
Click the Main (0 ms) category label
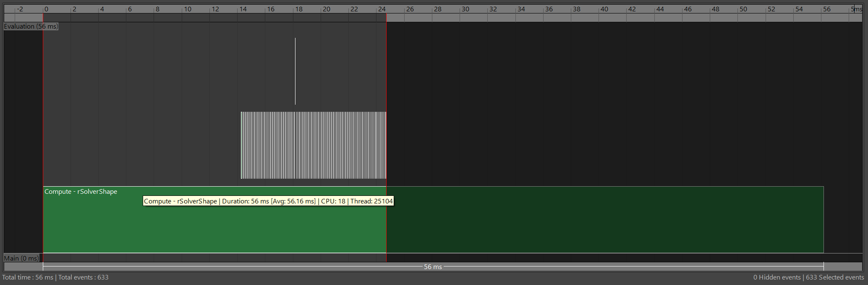coord(21,258)
